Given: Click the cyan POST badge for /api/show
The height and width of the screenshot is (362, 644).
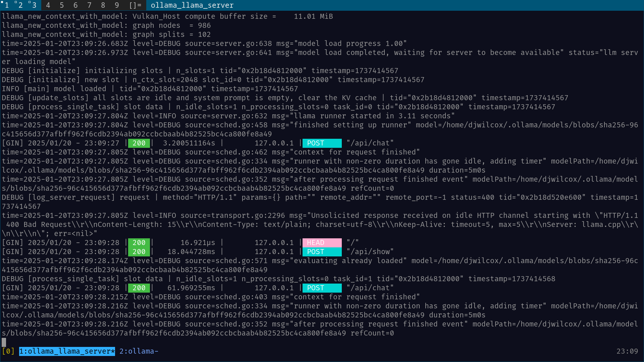Looking at the screenshot, I should [x=322, y=251].
